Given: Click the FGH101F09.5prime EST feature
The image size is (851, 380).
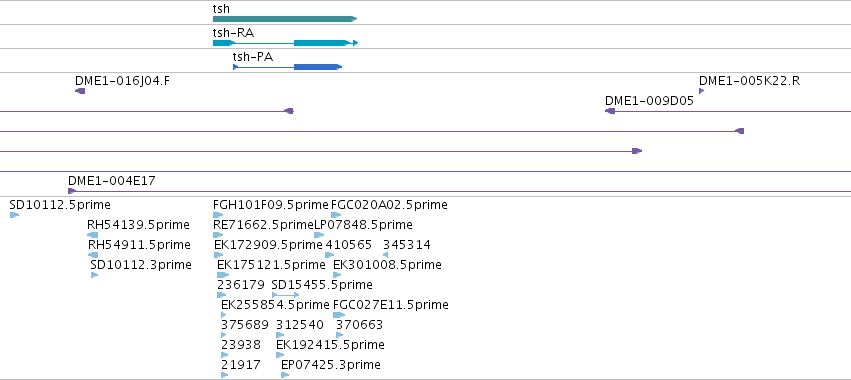Looking at the screenshot, I should tap(218, 215).
